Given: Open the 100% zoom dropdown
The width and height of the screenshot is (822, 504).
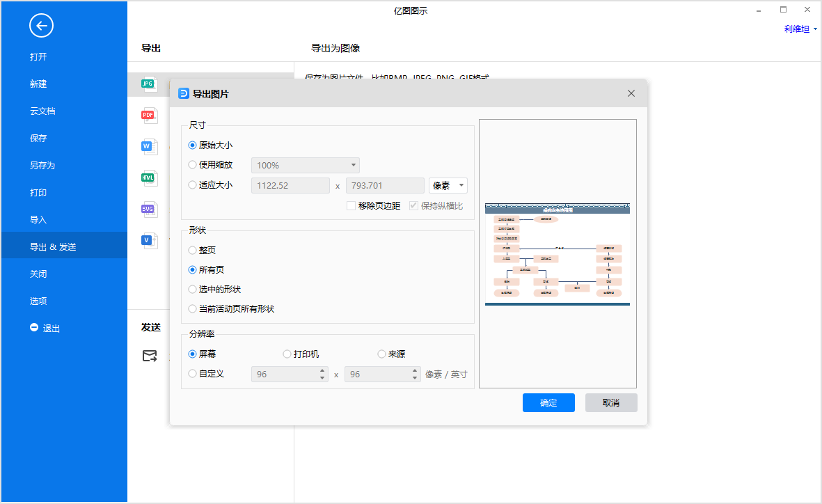Looking at the screenshot, I should tap(306, 165).
